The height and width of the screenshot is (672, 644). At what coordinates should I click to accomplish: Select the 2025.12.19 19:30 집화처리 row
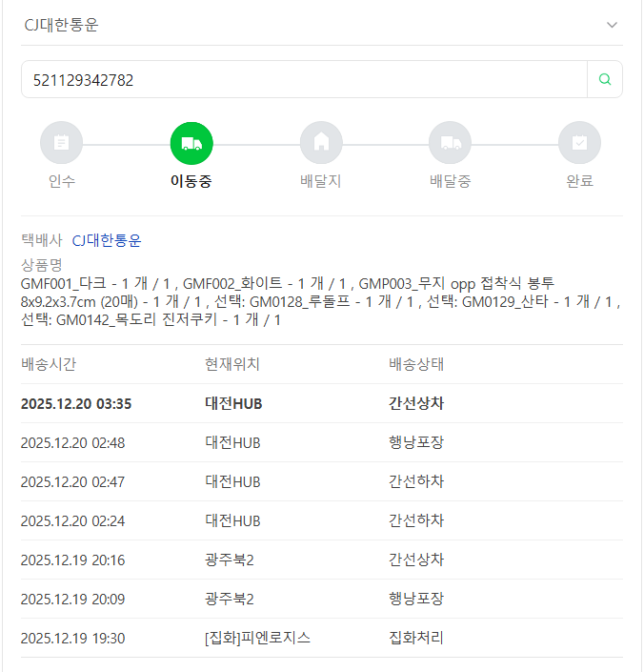pyautogui.click(x=321, y=638)
